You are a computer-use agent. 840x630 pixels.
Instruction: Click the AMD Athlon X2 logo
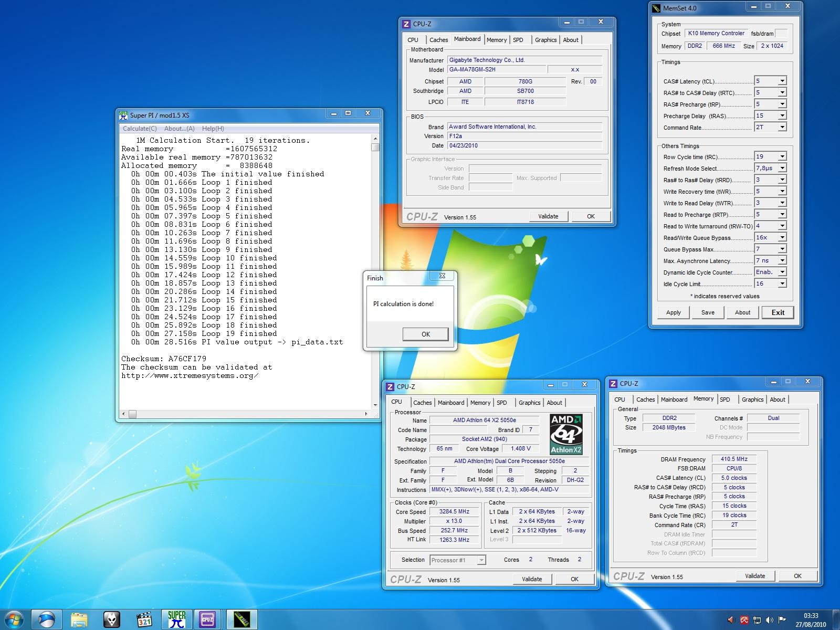click(x=566, y=434)
